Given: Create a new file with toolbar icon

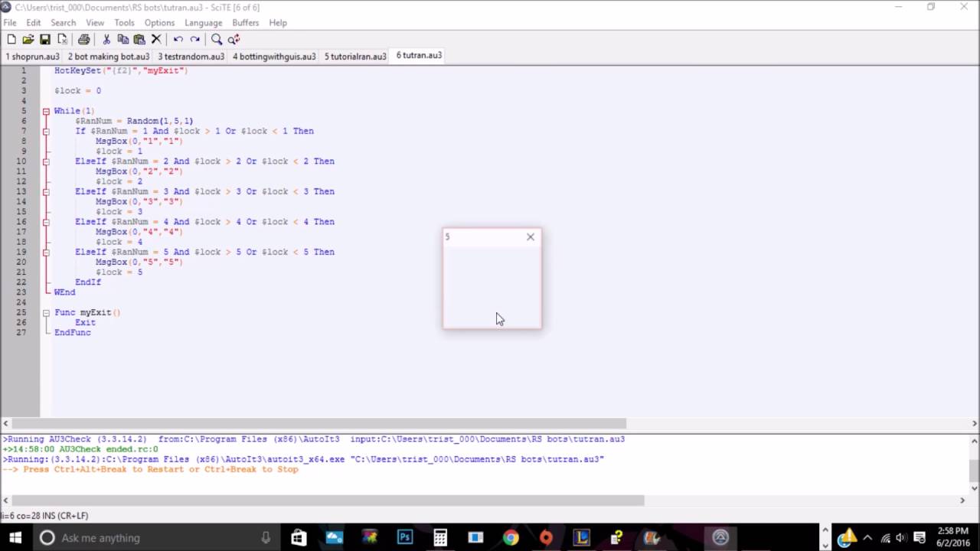Looking at the screenshot, I should [x=11, y=39].
